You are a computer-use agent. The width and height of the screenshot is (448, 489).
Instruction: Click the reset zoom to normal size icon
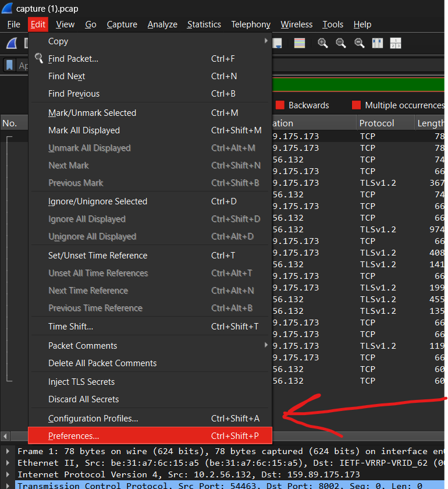click(359, 43)
